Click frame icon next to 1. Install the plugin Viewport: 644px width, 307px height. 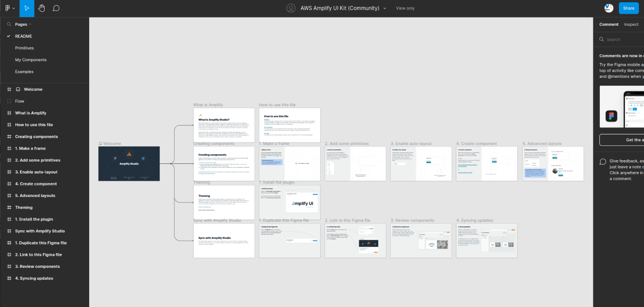[9, 220]
